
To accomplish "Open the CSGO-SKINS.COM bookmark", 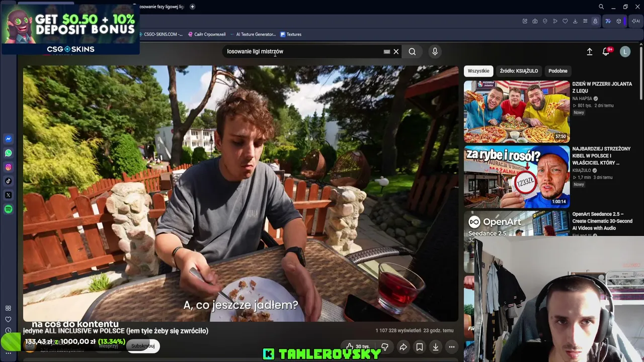I will tap(160, 34).
